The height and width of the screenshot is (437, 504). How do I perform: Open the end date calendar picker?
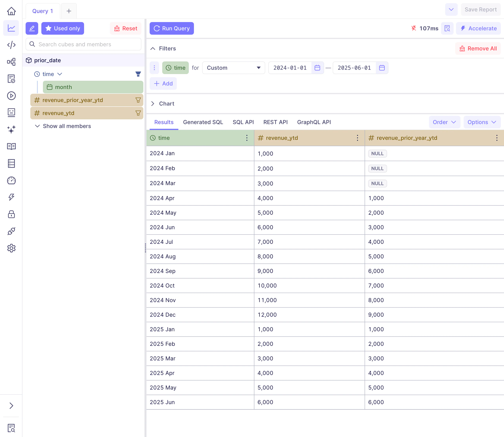coord(382,68)
